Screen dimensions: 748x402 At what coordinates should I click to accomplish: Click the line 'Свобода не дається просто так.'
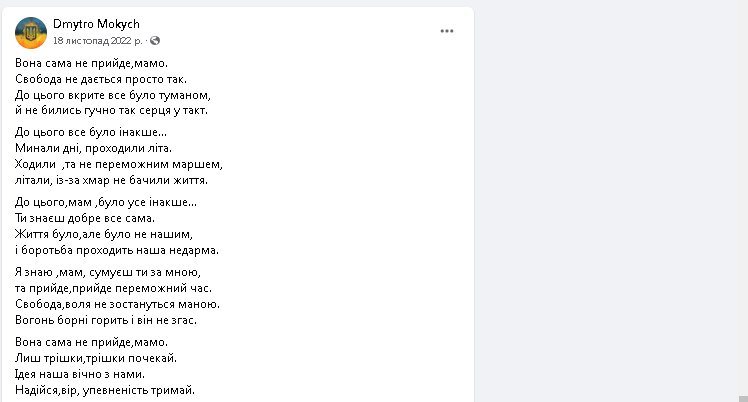102,79
